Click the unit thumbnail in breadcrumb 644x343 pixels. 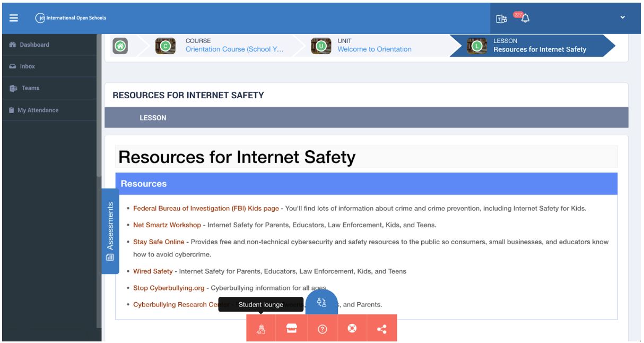pyautogui.click(x=321, y=46)
